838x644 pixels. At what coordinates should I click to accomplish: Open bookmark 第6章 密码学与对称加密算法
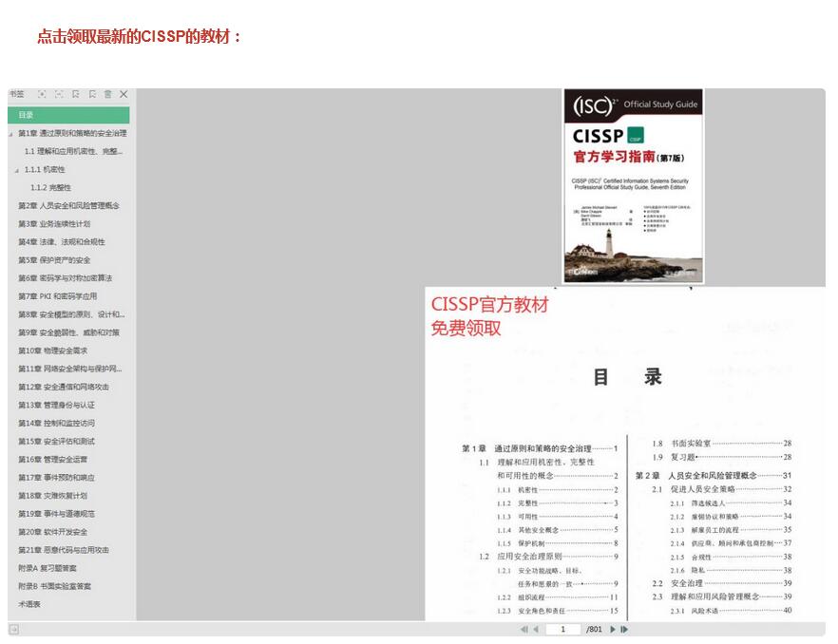(x=66, y=278)
